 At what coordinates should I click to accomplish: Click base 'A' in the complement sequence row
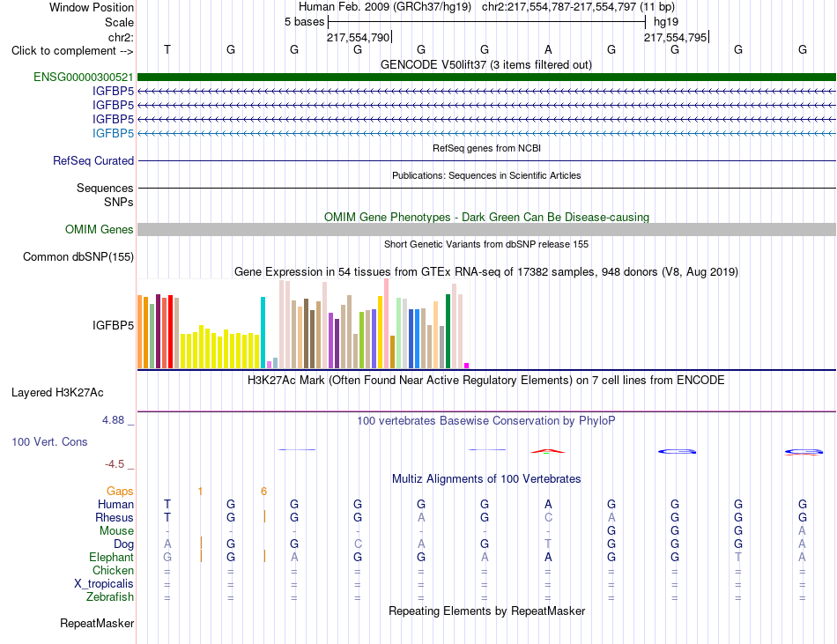pyautogui.click(x=548, y=49)
